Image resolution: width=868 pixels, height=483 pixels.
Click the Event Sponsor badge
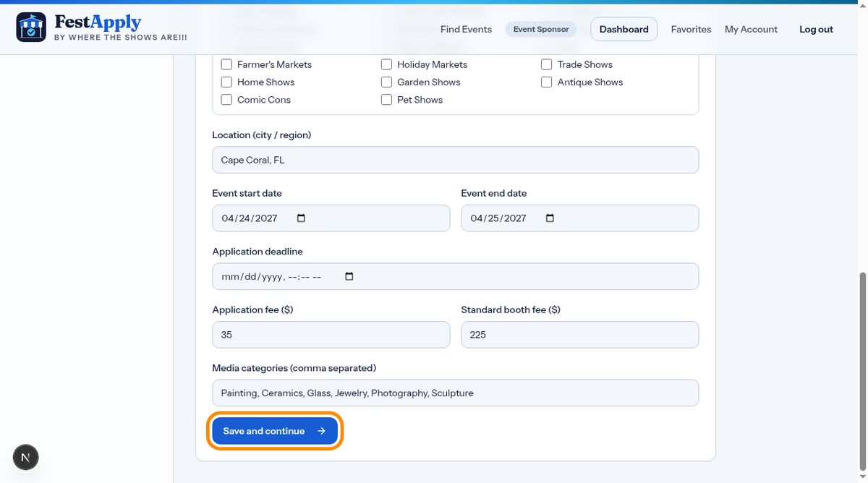click(x=541, y=30)
